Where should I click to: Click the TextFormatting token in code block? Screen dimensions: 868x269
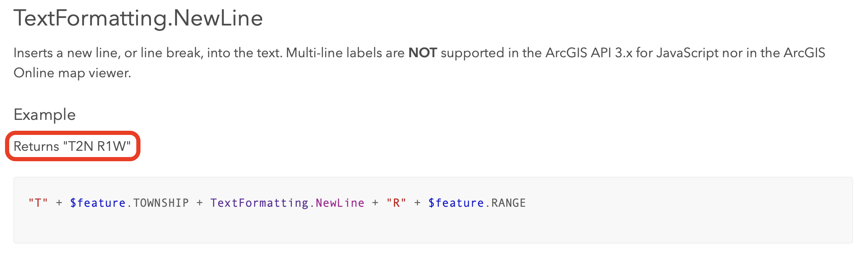pos(259,203)
